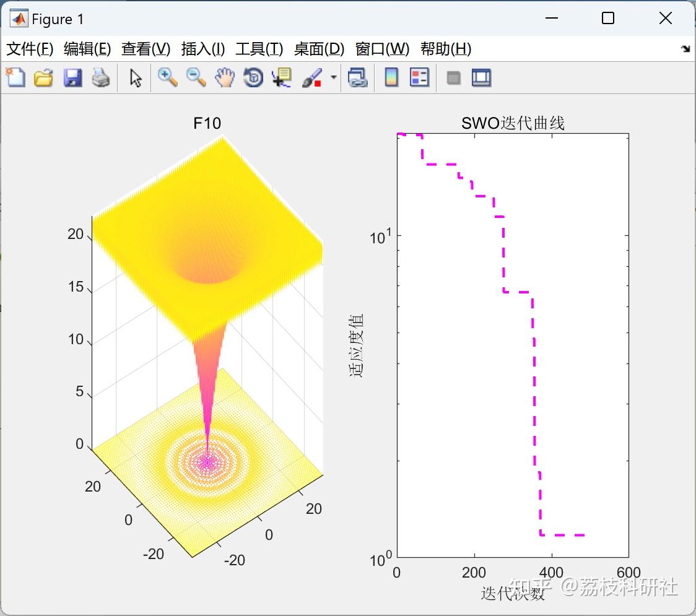Click the MATLAB logo in the title bar

click(19, 19)
